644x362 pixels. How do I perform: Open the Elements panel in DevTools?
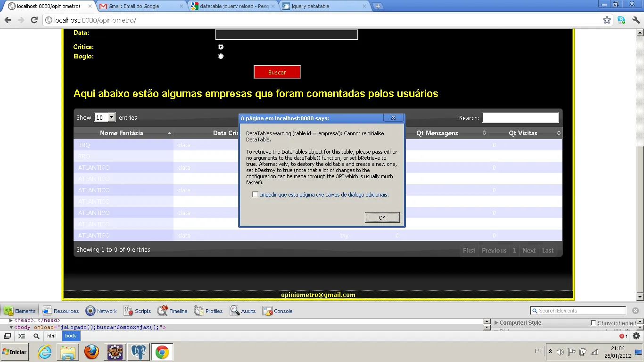point(20,311)
